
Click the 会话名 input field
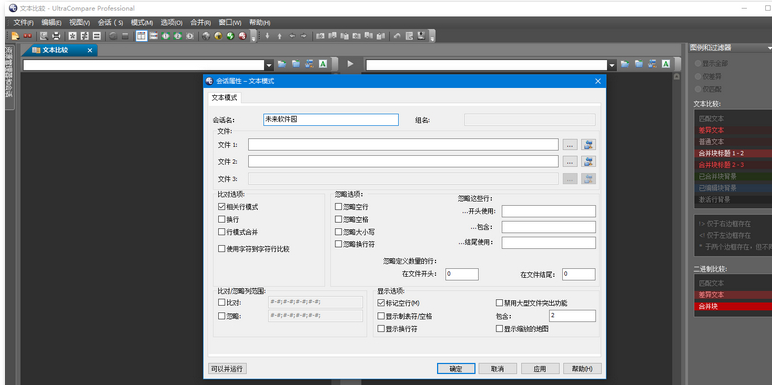click(331, 120)
